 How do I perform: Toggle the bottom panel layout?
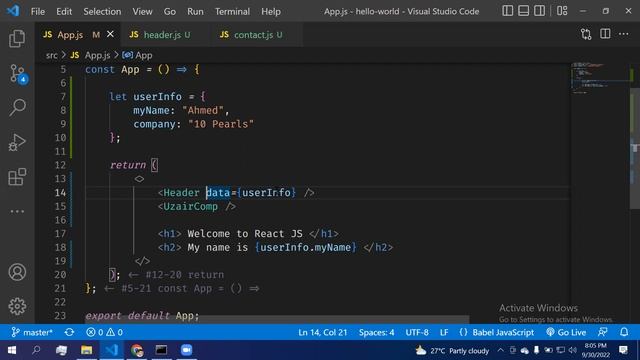[523, 11]
